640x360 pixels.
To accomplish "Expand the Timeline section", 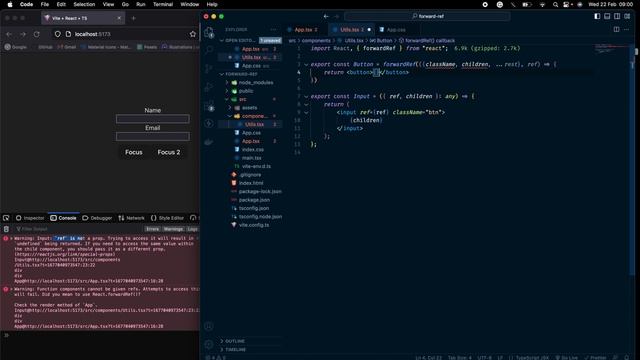I will coord(236,350).
